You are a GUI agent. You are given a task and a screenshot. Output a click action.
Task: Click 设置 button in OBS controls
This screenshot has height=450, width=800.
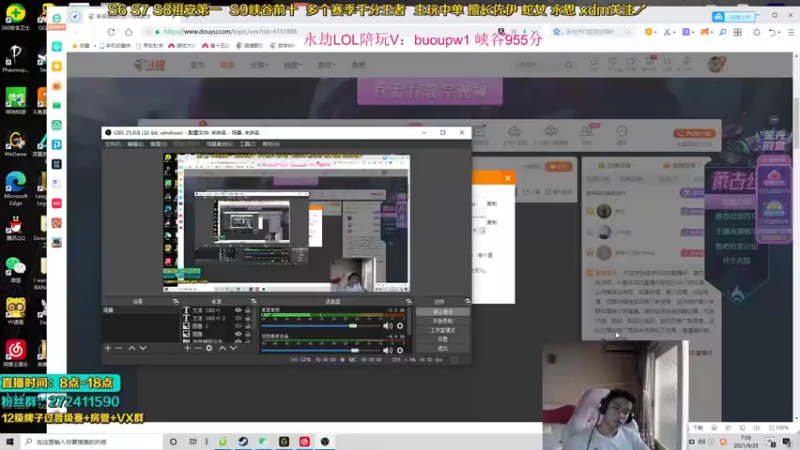click(x=442, y=339)
